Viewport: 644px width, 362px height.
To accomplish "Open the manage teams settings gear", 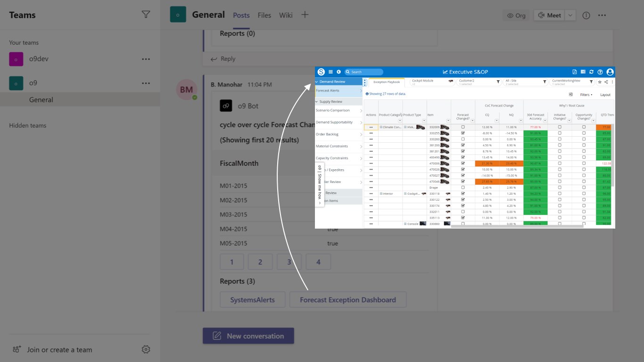I will (146, 349).
